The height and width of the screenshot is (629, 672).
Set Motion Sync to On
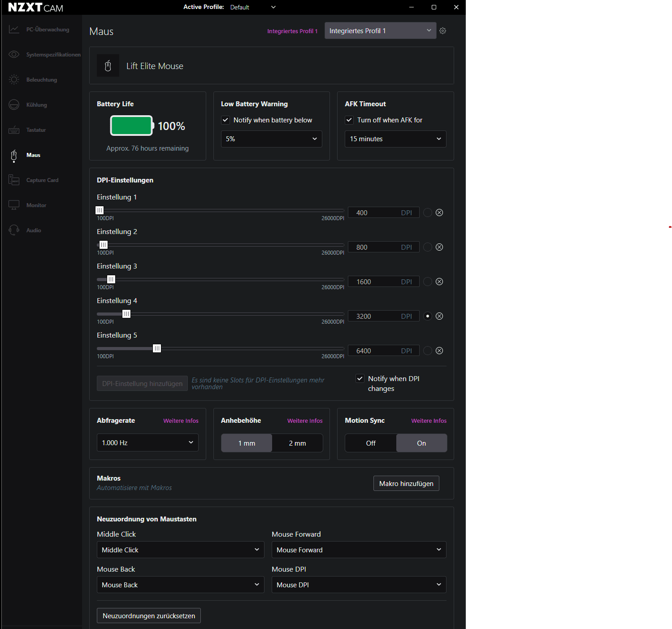click(421, 443)
